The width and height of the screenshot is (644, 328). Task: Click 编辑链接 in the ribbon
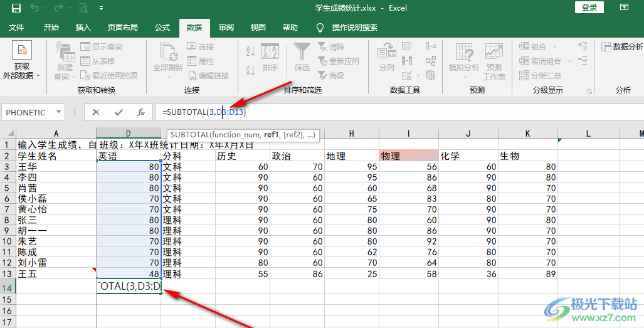coord(208,75)
